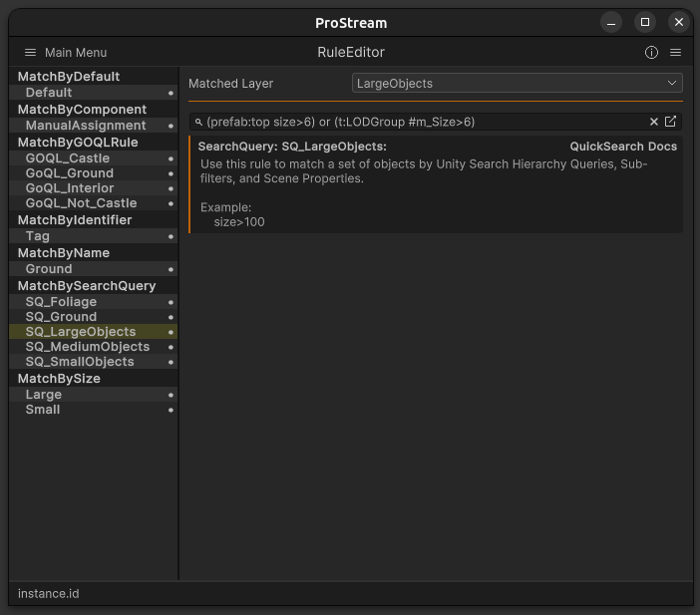Image resolution: width=700 pixels, height=615 pixels.
Task: Select the SQ_MediumObjects rule
Action: point(94,347)
